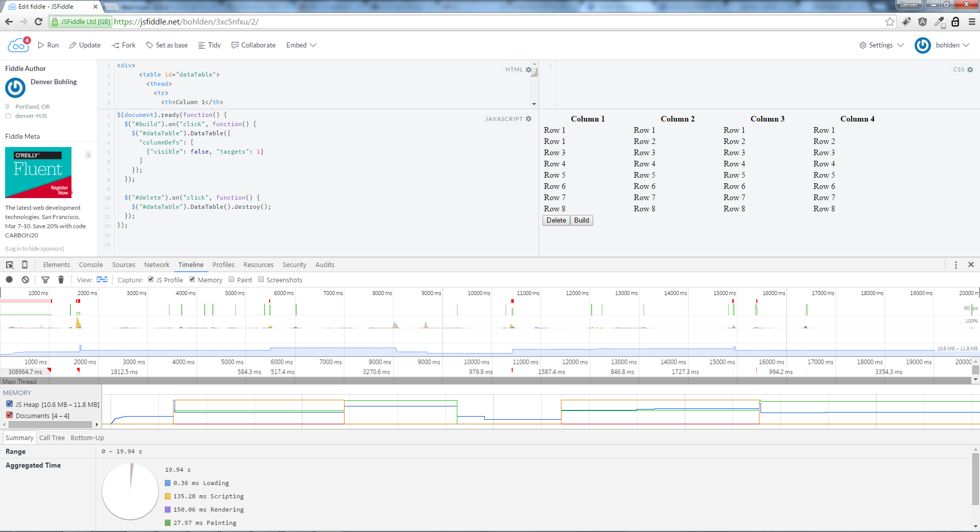Viewport: 980px width, 532px height.
Task: Select the inspect element picker tool
Action: (x=10, y=264)
